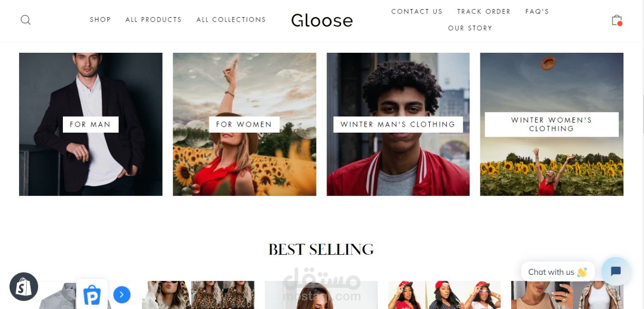Go to ALL COLLECTIONS

tap(231, 20)
